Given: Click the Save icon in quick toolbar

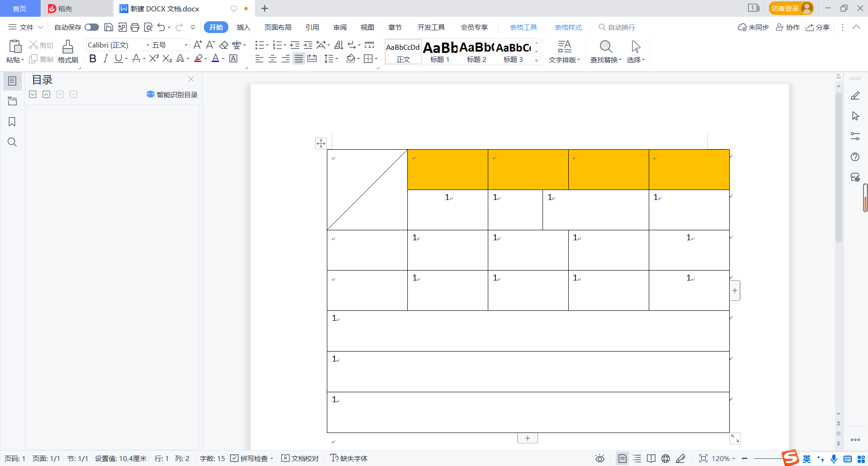Looking at the screenshot, I should (108, 27).
